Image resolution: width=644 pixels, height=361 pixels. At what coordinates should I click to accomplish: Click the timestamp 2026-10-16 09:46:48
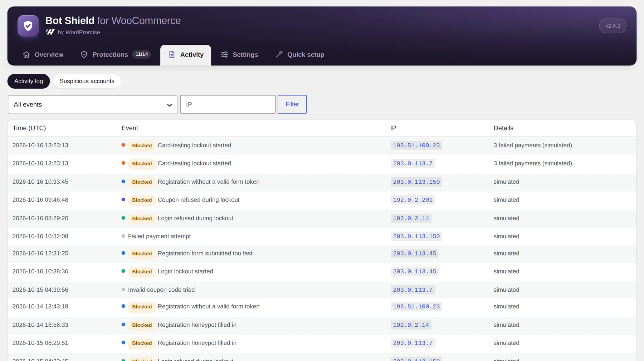pyautogui.click(x=40, y=200)
